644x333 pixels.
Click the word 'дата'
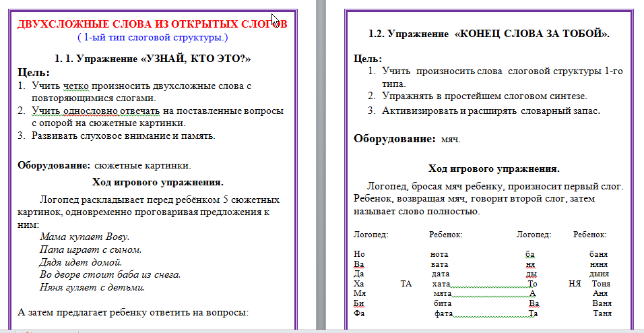441,274
